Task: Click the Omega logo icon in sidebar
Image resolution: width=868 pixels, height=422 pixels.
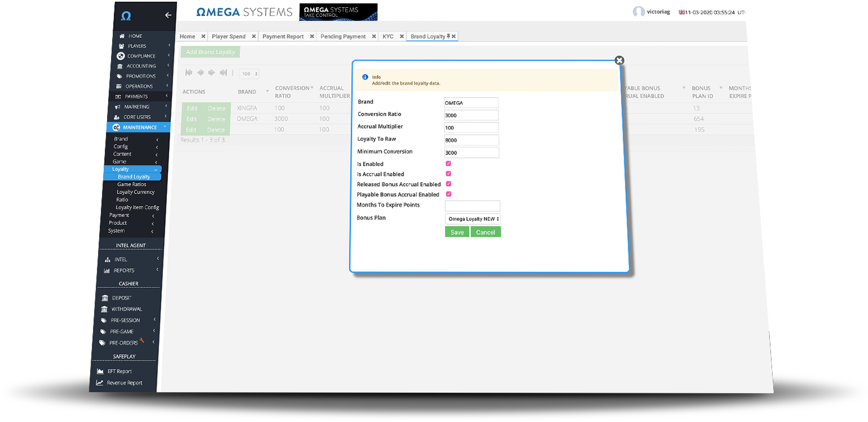Action: pos(126,15)
